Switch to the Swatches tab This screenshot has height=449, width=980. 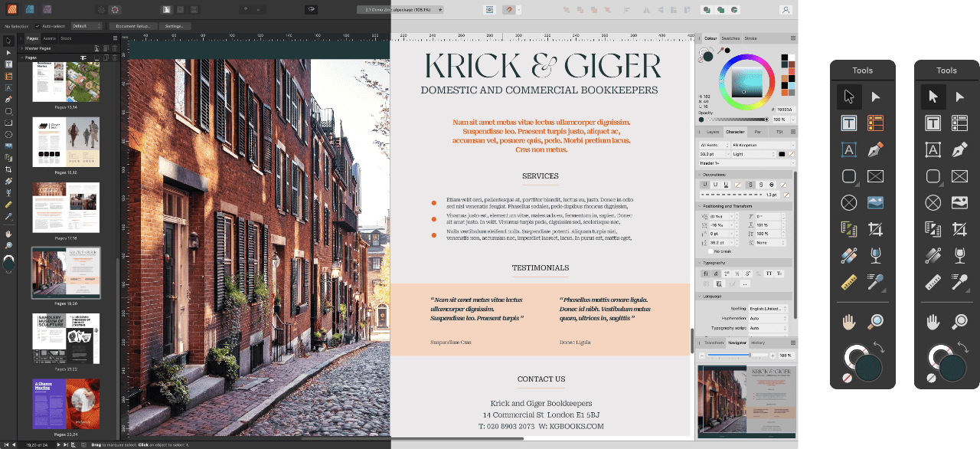point(730,38)
